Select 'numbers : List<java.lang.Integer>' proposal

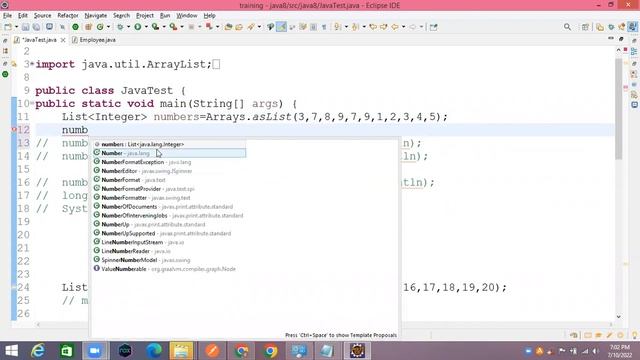point(169,144)
